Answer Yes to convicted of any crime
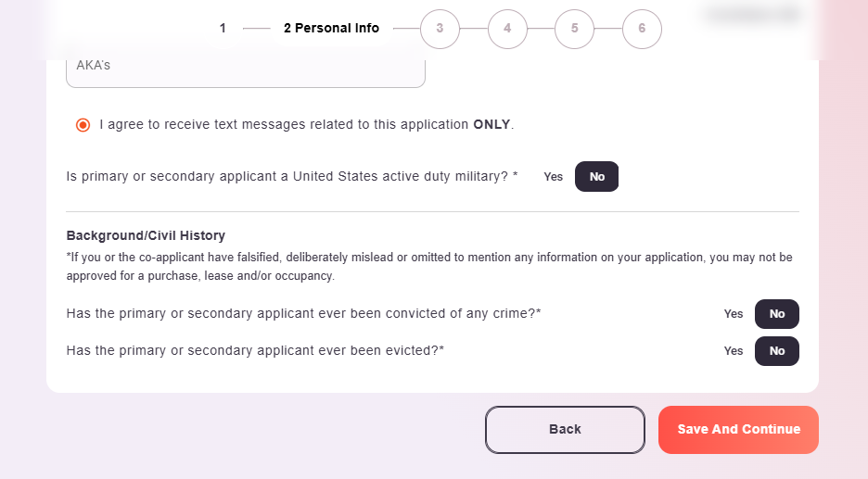 coord(734,314)
